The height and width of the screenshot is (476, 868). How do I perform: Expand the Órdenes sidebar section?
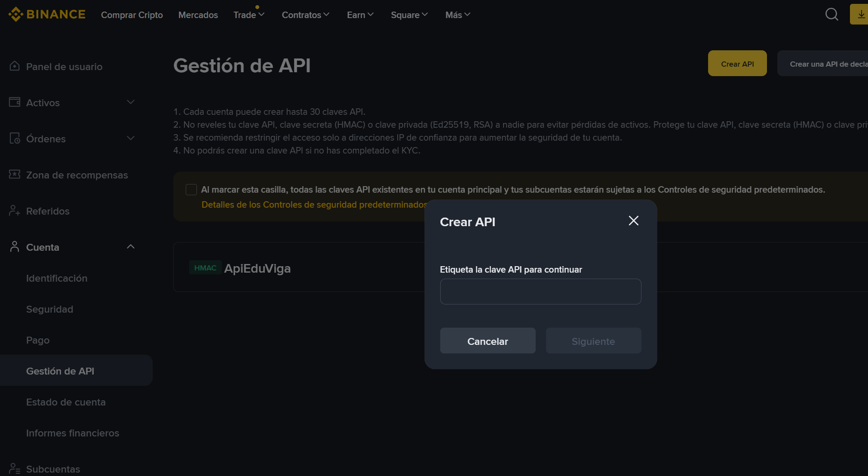click(131, 138)
